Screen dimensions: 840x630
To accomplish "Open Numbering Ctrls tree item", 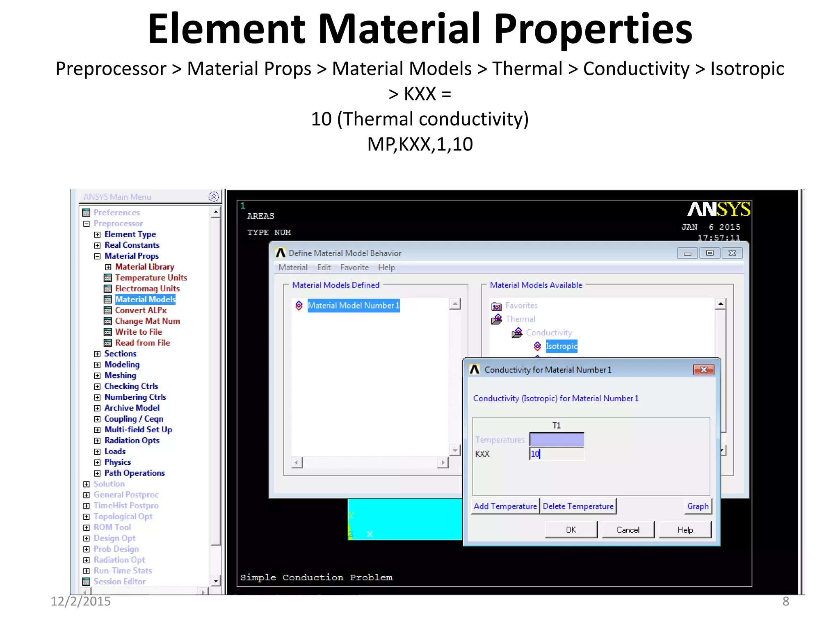I will [135, 397].
